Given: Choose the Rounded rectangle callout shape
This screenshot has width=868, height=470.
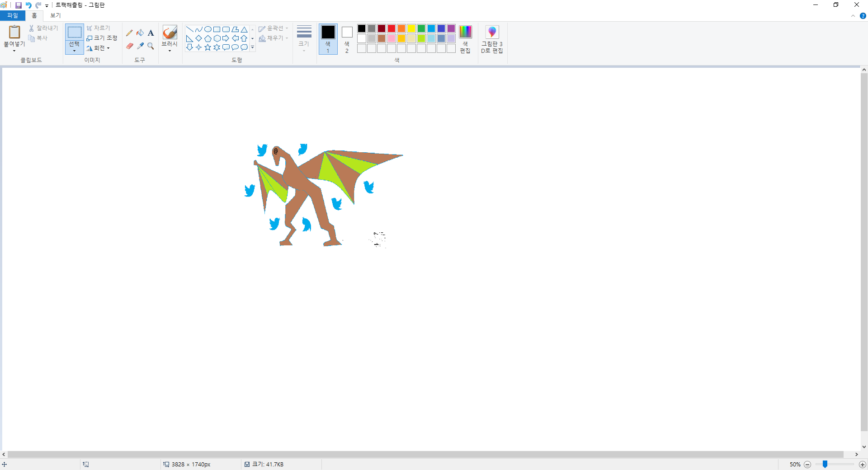Looking at the screenshot, I should (226, 47).
